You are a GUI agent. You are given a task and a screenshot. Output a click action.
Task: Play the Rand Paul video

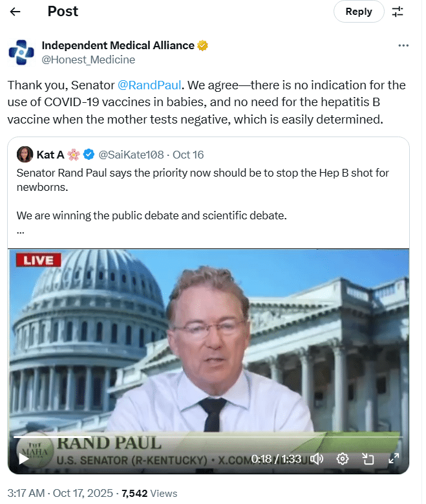24,459
